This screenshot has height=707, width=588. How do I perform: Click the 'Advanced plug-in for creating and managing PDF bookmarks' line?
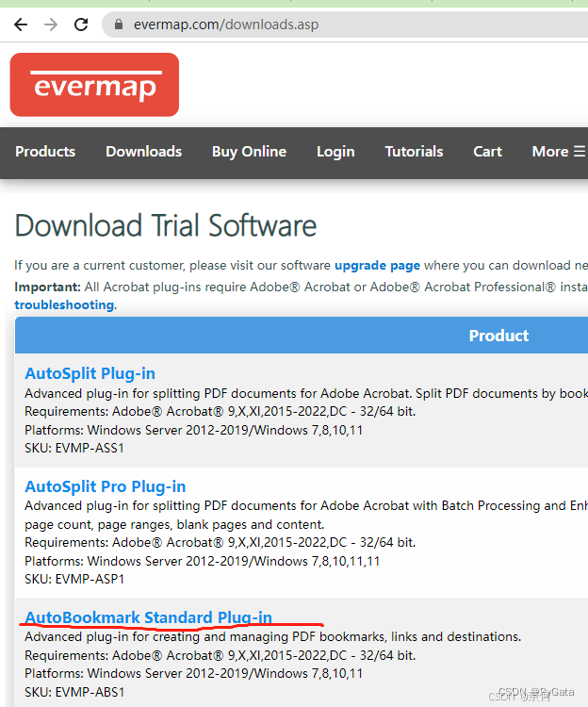273,637
